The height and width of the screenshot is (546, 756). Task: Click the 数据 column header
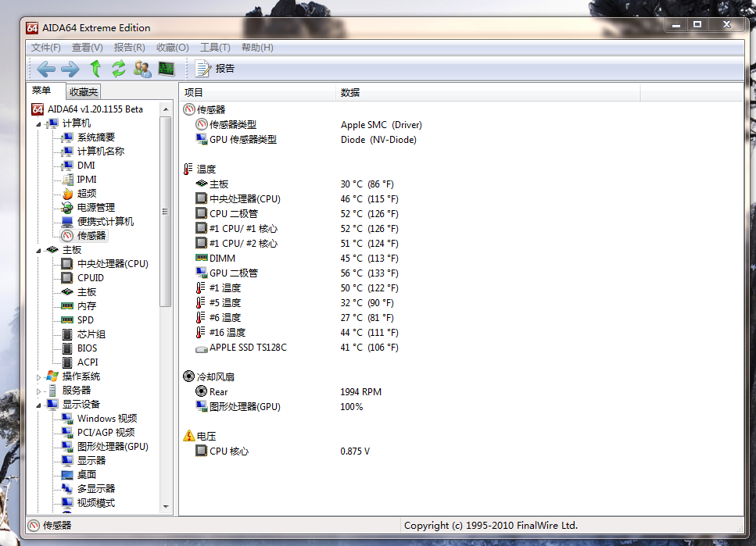point(488,92)
